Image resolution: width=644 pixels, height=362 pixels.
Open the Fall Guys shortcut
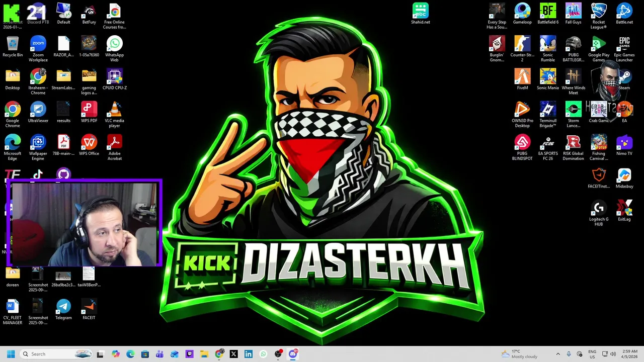click(x=573, y=14)
